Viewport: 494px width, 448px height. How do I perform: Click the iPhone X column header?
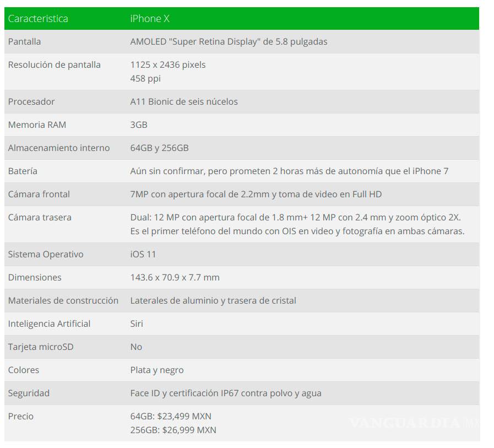[150, 19]
